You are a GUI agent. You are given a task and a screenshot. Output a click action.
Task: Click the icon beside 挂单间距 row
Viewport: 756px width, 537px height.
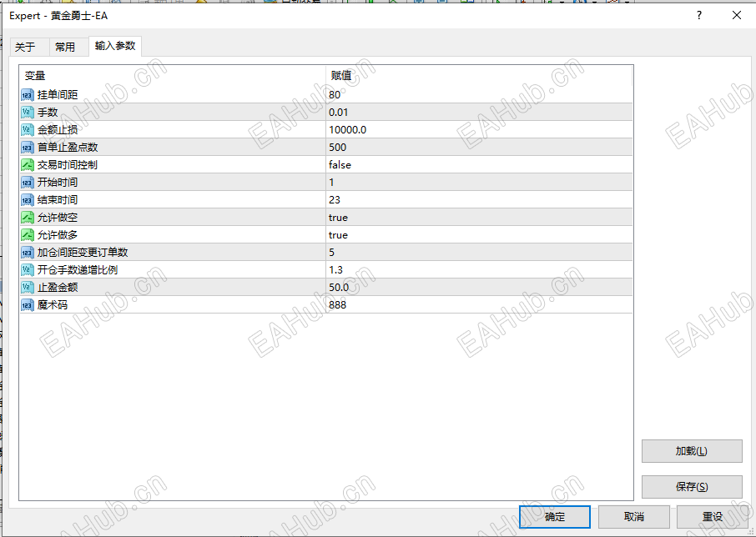pos(27,95)
